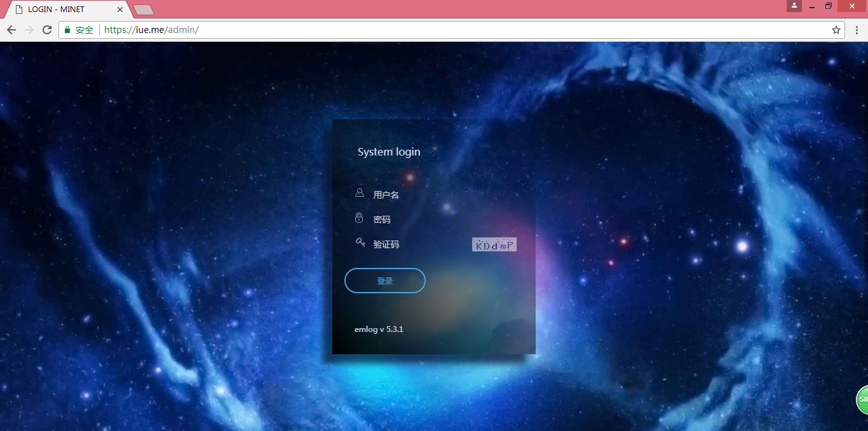This screenshot has height=431, width=868.
Task: Close the LOGIN - MINET tab
Action: point(120,10)
